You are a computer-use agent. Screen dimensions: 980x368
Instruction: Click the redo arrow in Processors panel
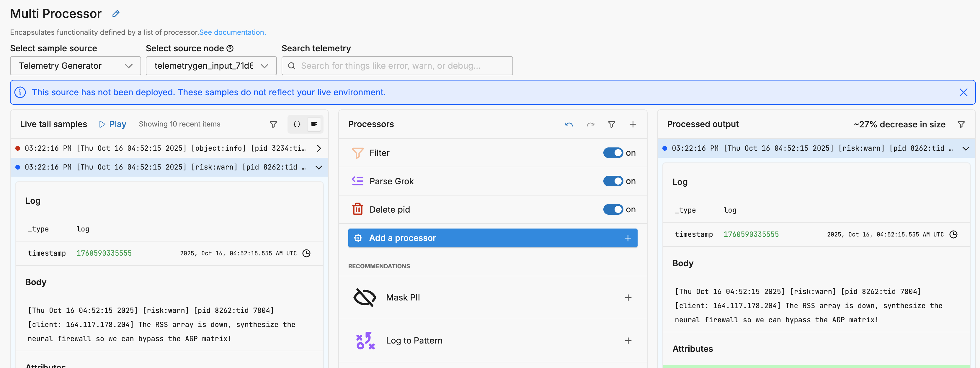(x=590, y=124)
